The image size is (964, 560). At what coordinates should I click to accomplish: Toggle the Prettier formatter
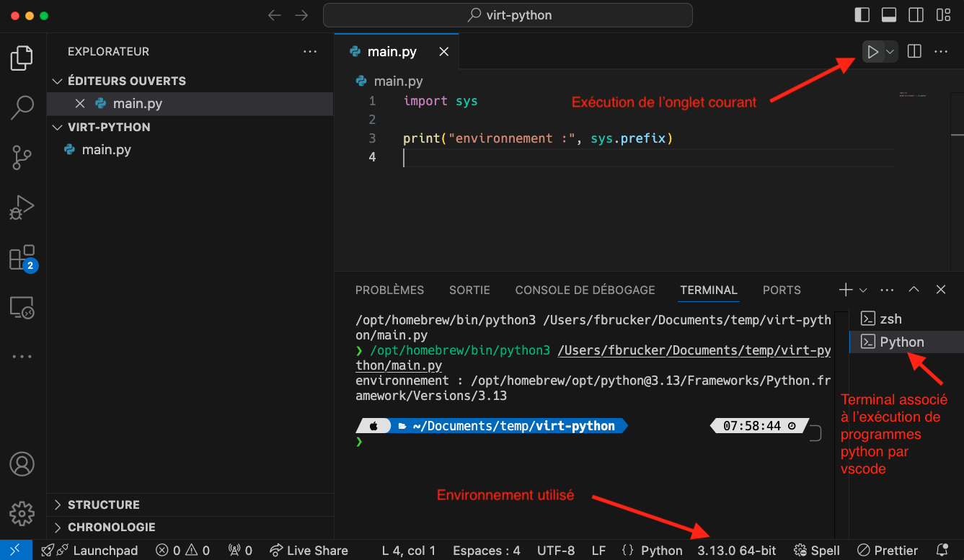[886, 550]
